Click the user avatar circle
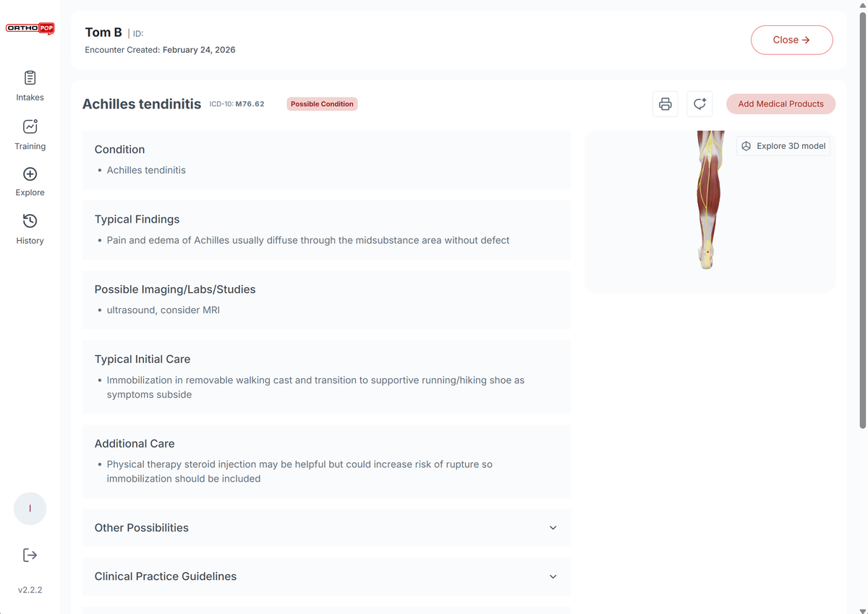The height and width of the screenshot is (614, 868). click(30, 508)
